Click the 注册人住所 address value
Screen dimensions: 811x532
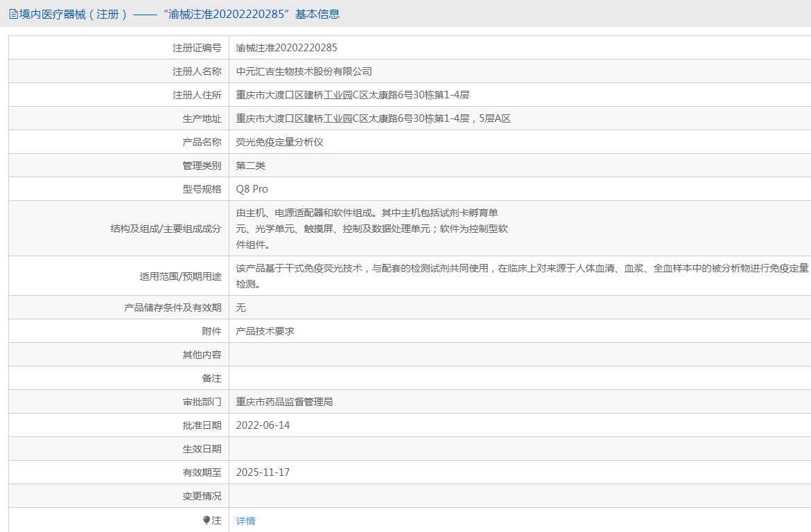click(352, 95)
